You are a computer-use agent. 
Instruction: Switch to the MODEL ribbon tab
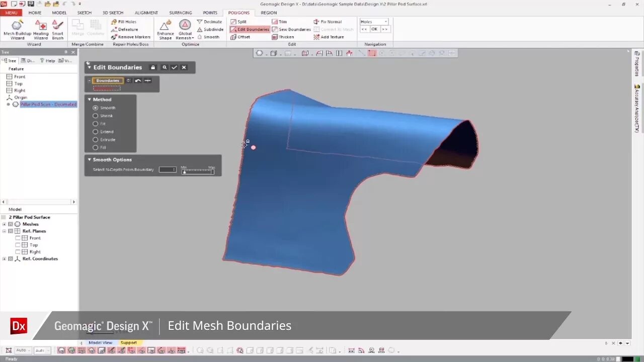59,13
